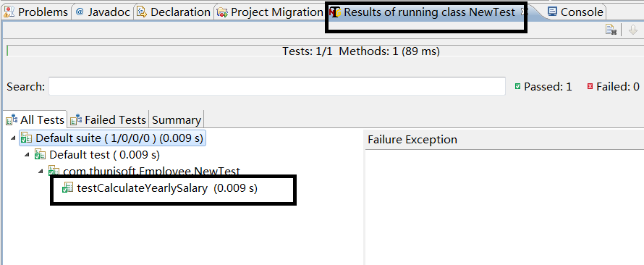Viewport: 644px width, 265px height.
Task: Click the export results toolbar icon
Action: [x=611, y=30]
